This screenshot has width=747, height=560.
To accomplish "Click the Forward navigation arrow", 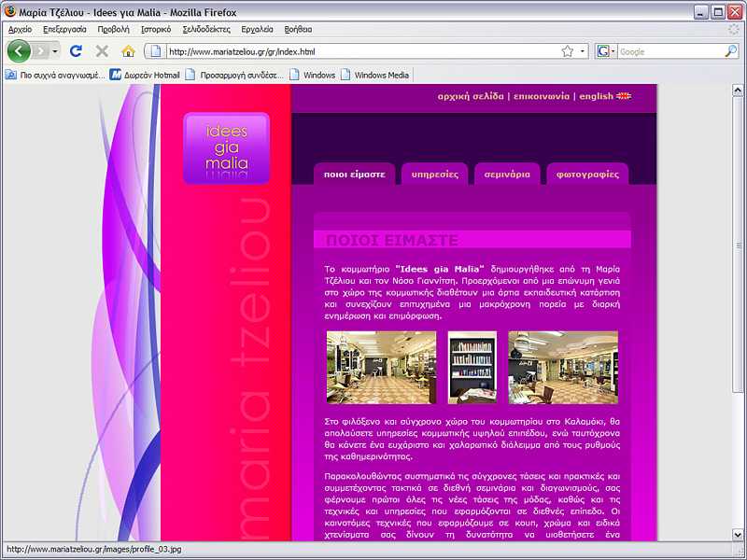I will (41, 51).
